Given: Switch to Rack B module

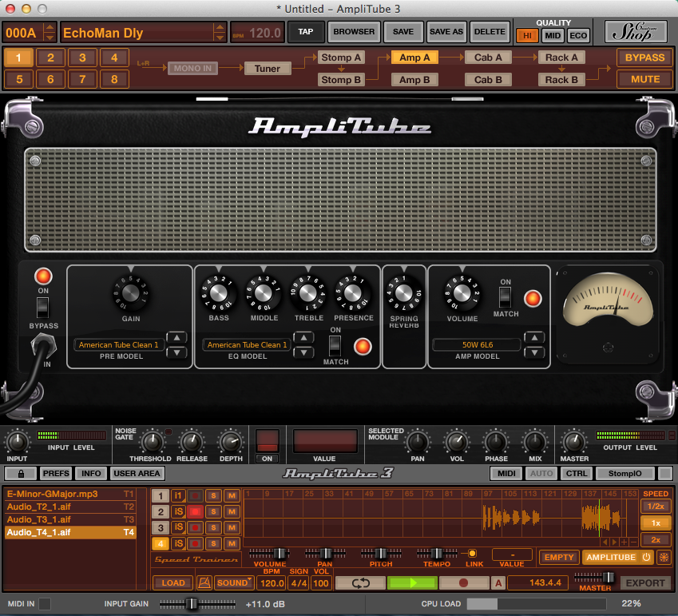Looking at the screenshot, I should [561, 80].
